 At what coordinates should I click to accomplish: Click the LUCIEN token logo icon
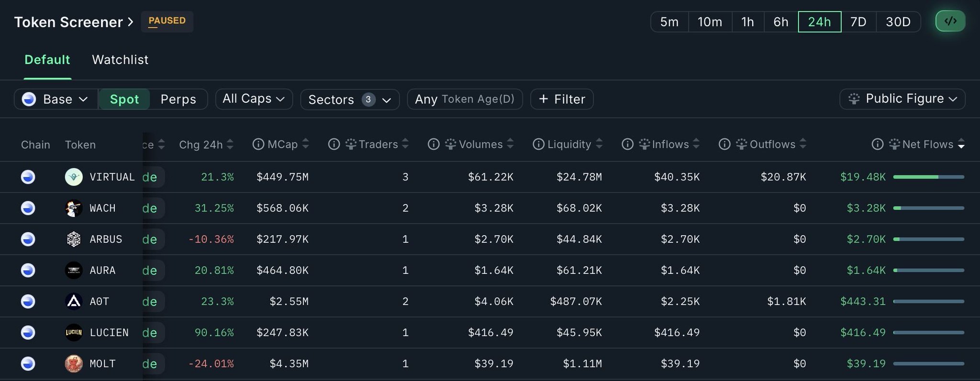tap(74, 332)
